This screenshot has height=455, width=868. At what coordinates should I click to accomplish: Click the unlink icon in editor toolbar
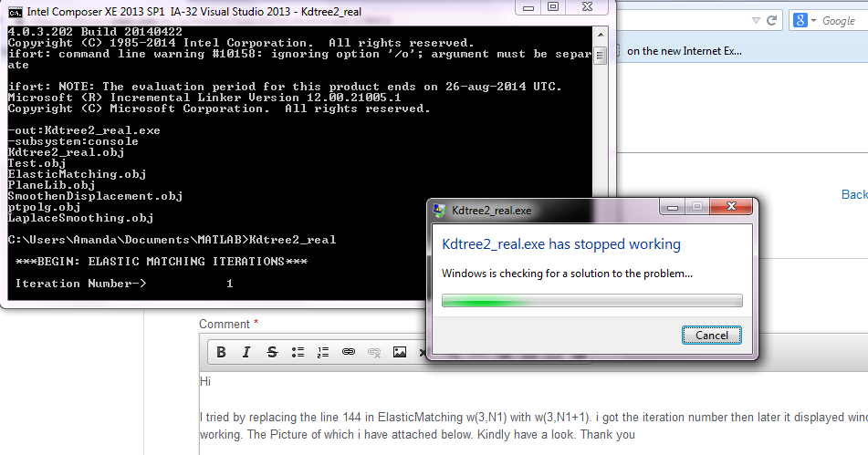coord(373,352)
